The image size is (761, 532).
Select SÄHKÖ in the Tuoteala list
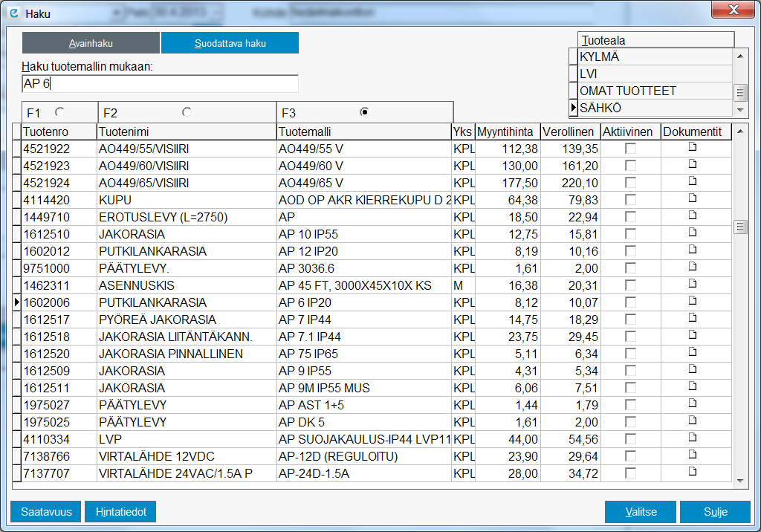coord(655,108)
